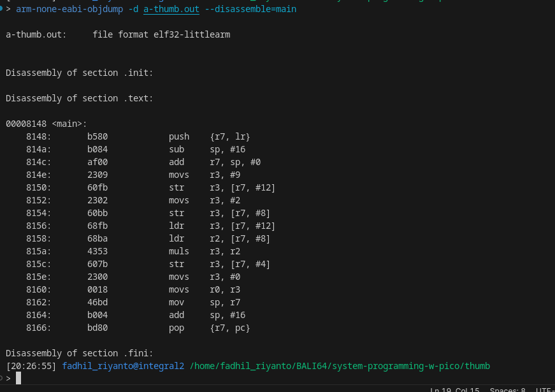
Task: Click the command decoration dot beside objdump command
Action: point(2,9)
